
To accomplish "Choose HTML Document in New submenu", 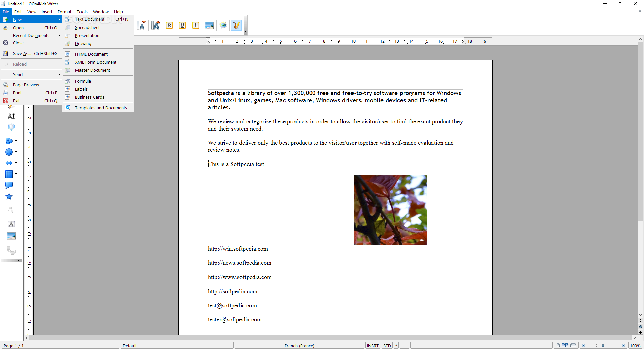I will pos(98,54).
